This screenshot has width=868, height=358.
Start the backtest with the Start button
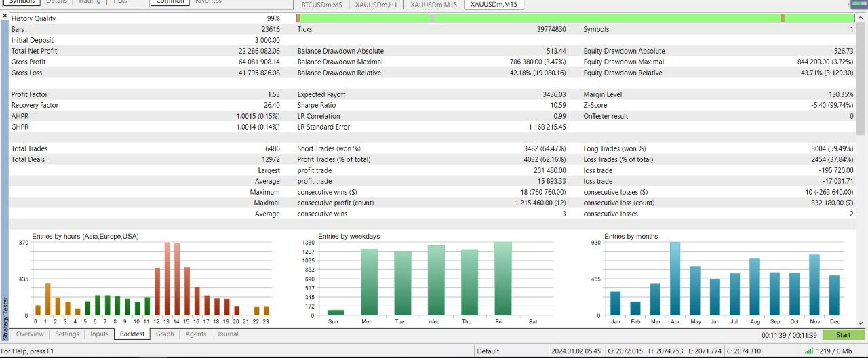[843, 334]
